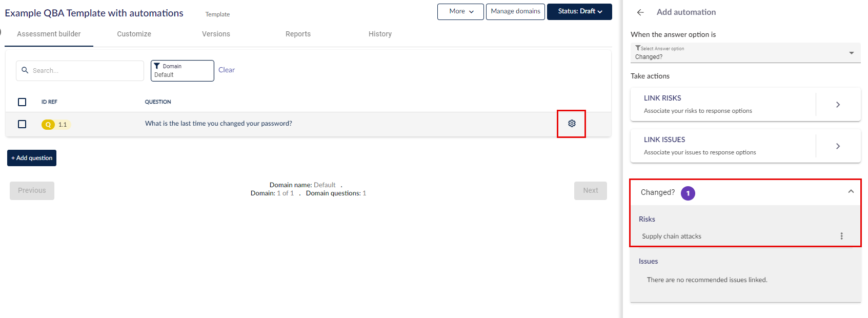Viewport: 868px width, 318px height.
Task: Open the Domain Default filter dropdown
Action: coord(182,71)
